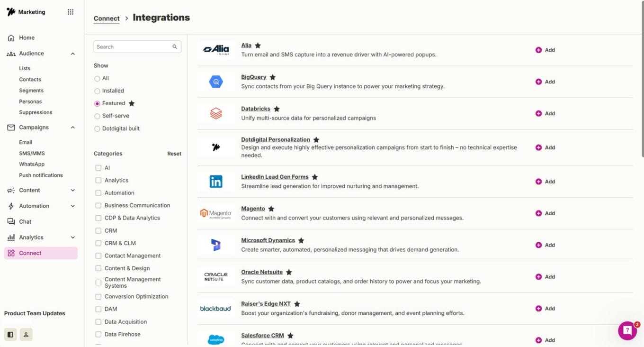Select the Dotdigital built radio button
This screenshot has width=644, height=347.
[97, 128]
